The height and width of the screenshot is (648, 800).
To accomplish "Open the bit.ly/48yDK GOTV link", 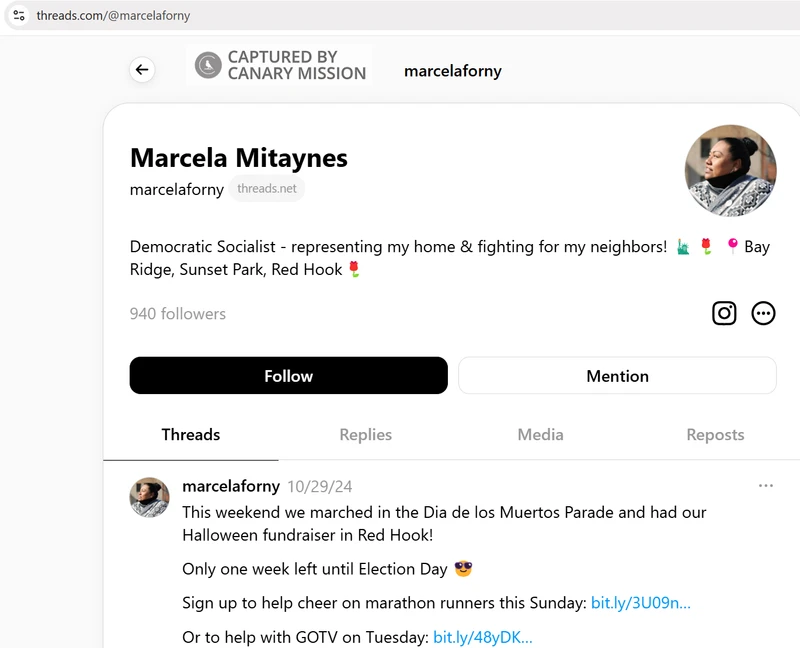I will click(x=482, y=637).
